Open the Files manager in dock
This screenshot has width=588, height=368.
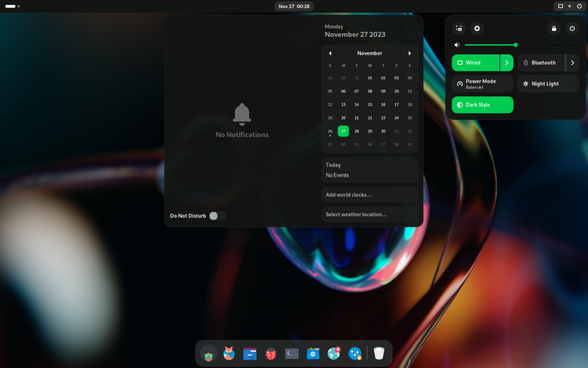point(250,354)
